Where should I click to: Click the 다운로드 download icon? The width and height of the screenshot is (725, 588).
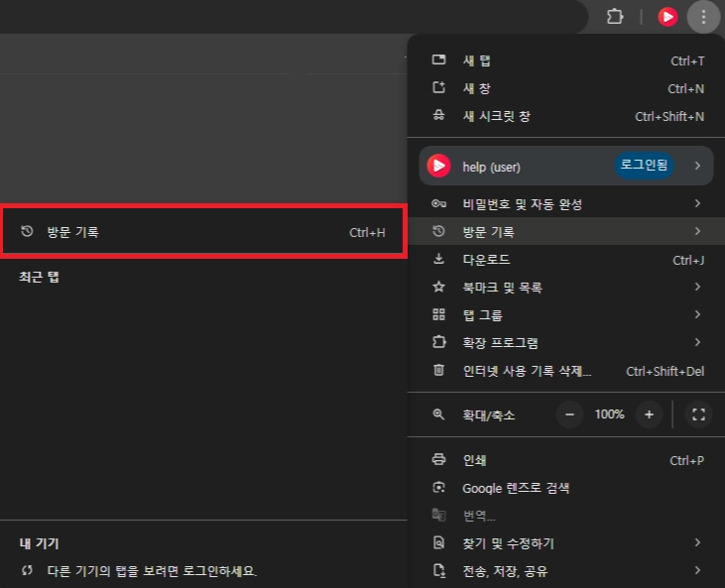pyautogui.click(x=439, y=260)
